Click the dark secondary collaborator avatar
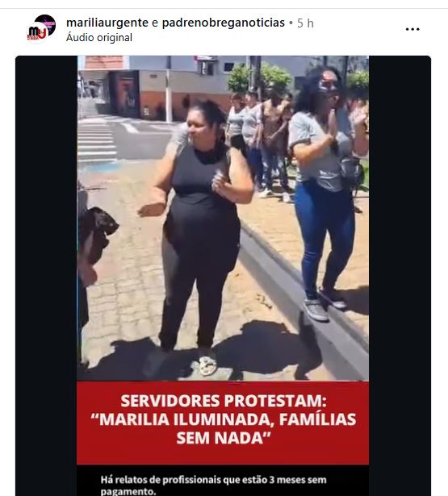Screen dimensions: 448x496 [x=47, y=23]
